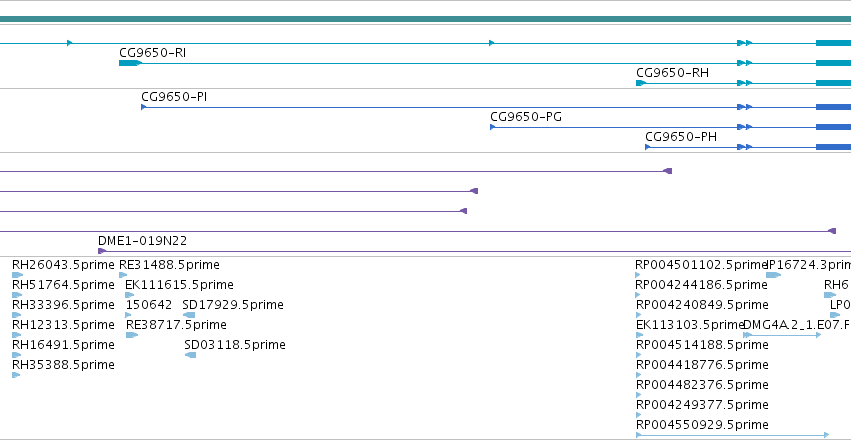Click the EK111615.5prime EST label

click(x=179, y=285)
